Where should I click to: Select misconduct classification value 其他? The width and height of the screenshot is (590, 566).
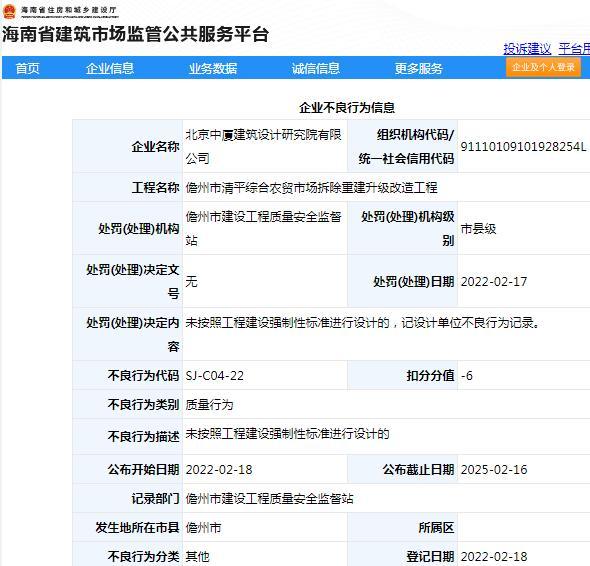(197, 557)
